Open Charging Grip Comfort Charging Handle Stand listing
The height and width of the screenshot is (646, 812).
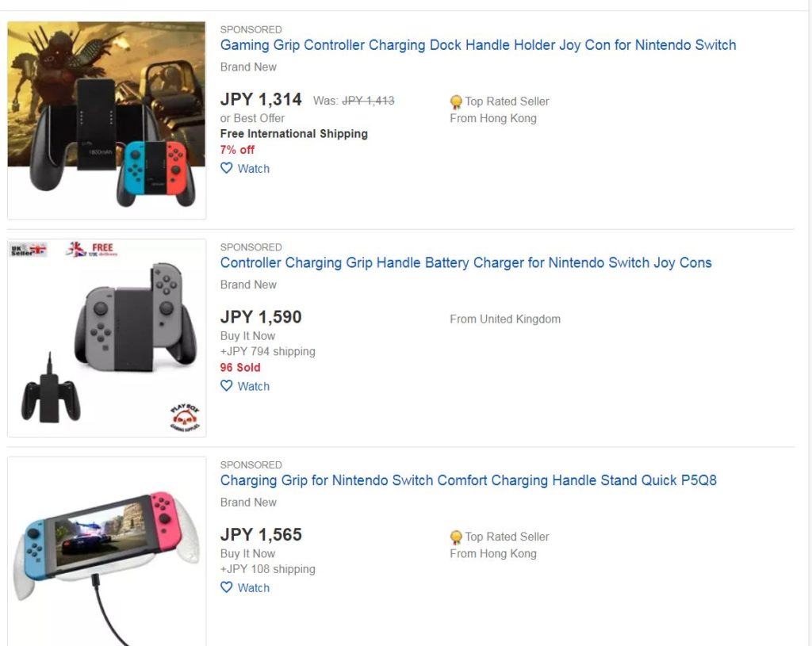coord(468,480)
